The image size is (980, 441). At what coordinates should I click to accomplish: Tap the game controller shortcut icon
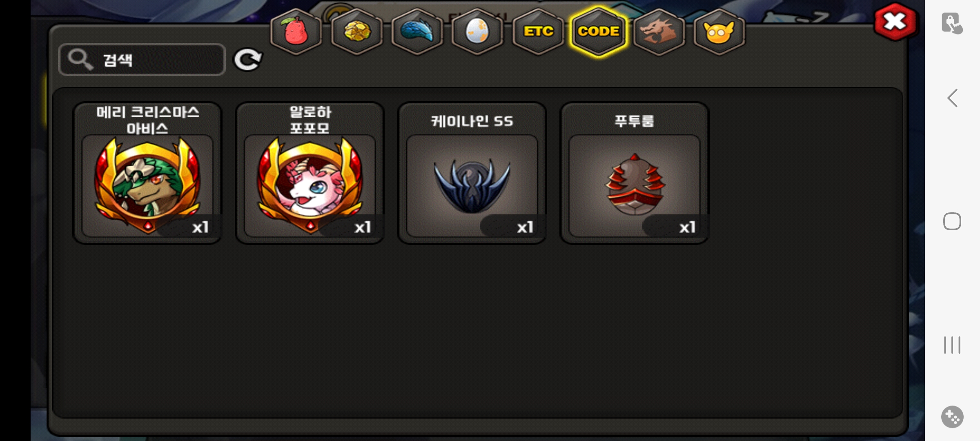952,417
